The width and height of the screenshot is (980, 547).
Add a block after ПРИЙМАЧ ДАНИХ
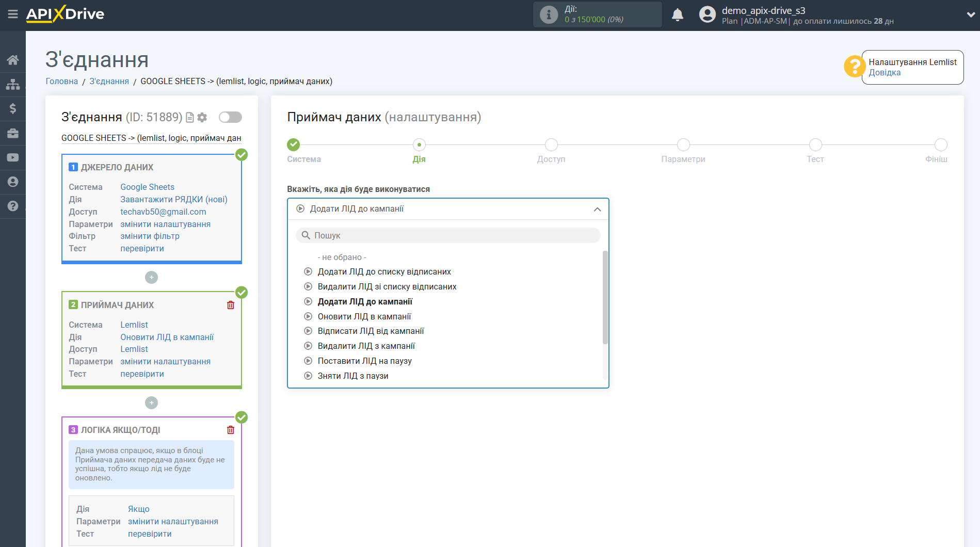[x=151, y=403]
